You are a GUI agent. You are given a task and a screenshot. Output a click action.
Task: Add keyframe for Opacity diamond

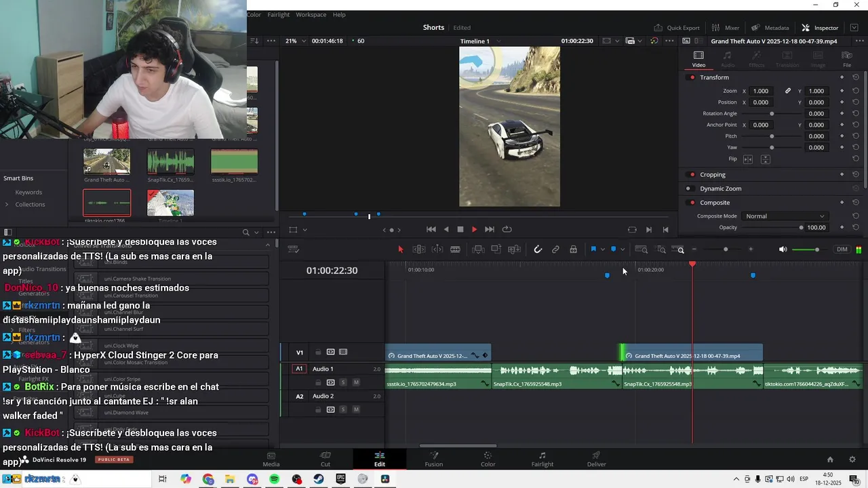coord(842,228)
